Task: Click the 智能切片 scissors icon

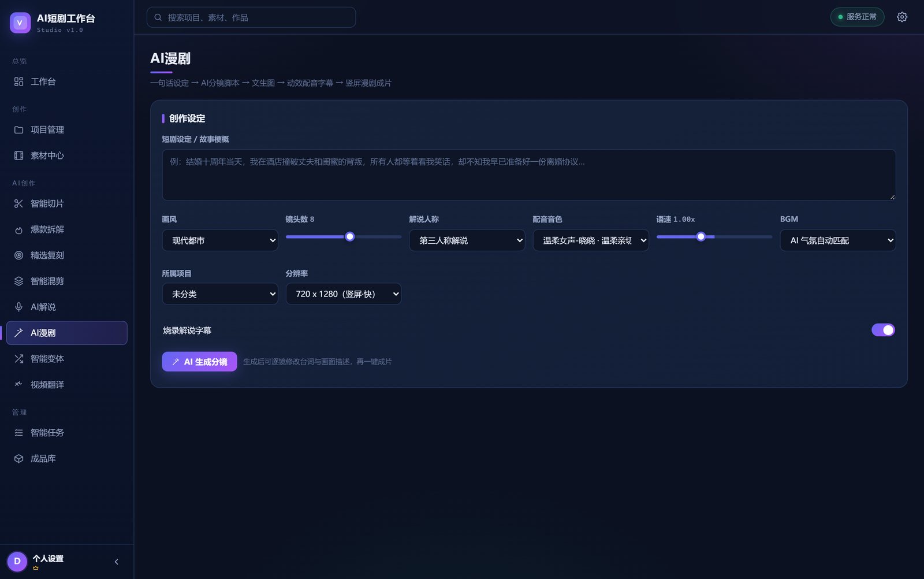Action: coord(18,203)
